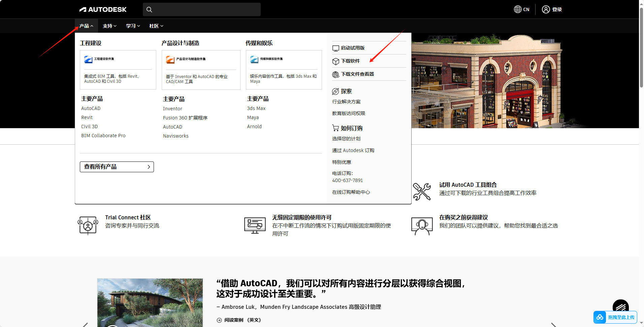Open the 传媒和娱乐软件集 card
The image size is (644, 327).
click(x=284, y=70)
